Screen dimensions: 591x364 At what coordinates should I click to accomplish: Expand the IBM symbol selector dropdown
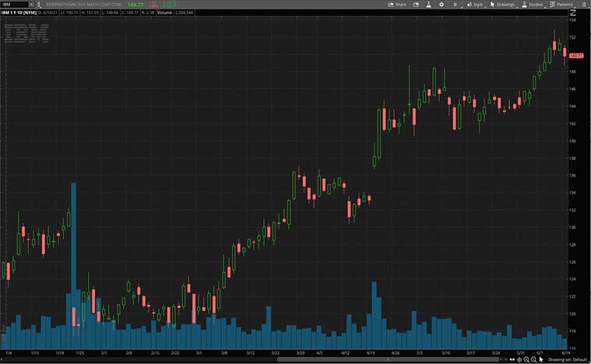(x=30, y=4)
